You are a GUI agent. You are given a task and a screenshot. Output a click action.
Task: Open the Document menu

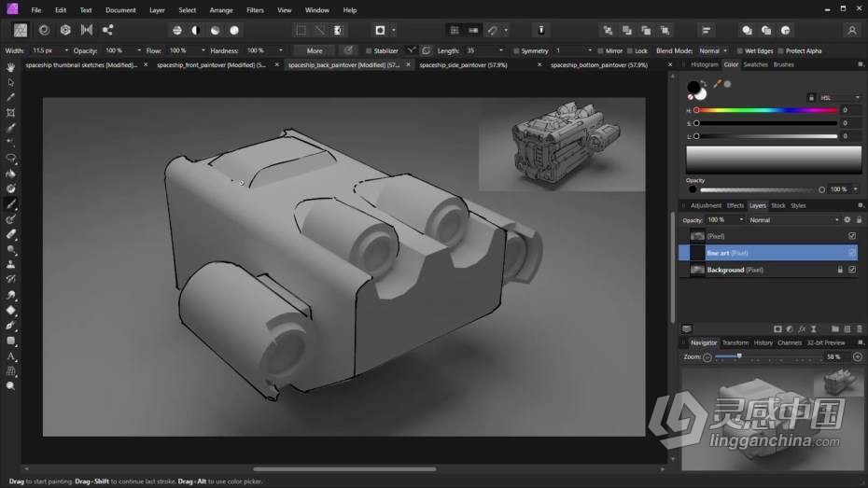pos(120,10)
